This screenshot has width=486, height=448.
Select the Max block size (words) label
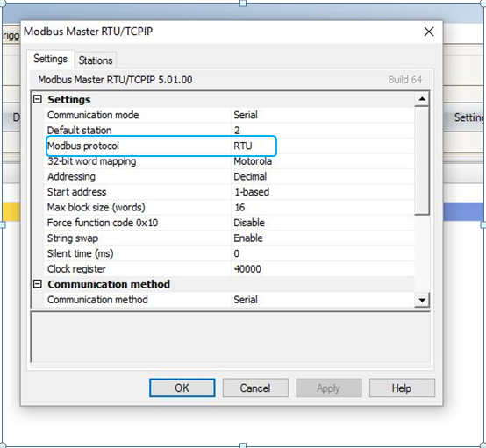(x=96, y=207)
